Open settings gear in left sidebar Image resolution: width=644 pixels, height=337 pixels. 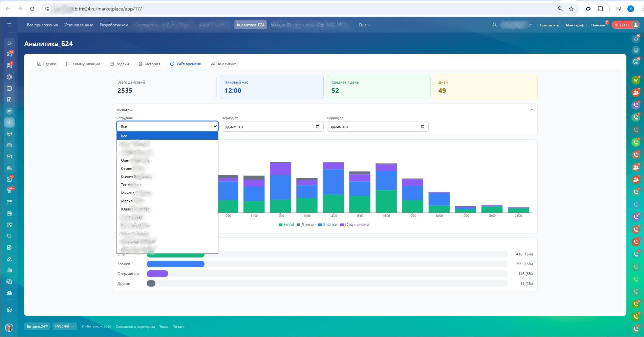pyautogui.click(x=9, y=310)
